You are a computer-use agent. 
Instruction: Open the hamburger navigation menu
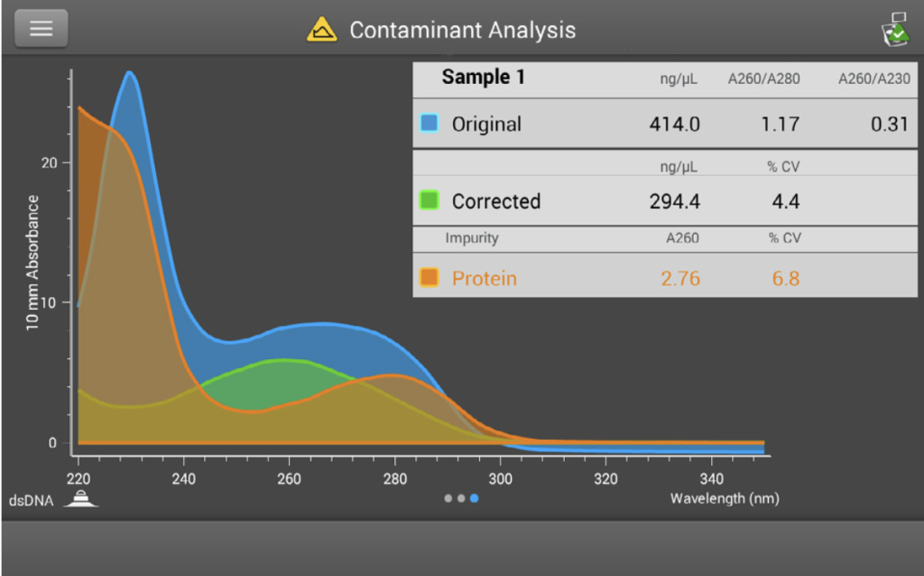pyautogui.click(x=41, y=29)
